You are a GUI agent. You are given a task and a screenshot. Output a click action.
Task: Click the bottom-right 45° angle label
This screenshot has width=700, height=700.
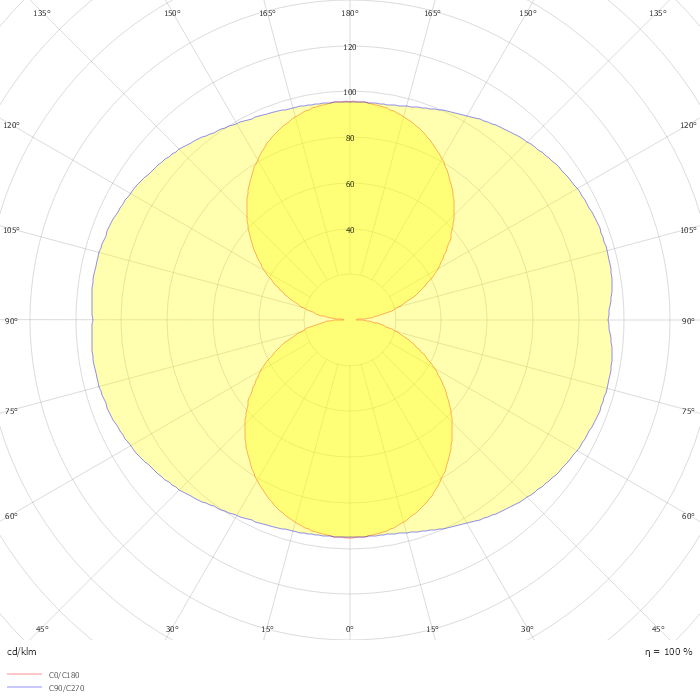coord(658,629)
